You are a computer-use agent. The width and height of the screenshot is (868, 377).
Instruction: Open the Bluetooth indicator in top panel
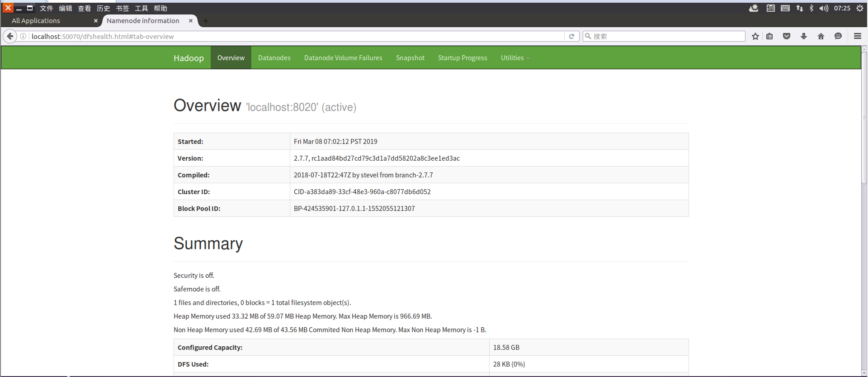pyautogui.click(x=811, y=8)
